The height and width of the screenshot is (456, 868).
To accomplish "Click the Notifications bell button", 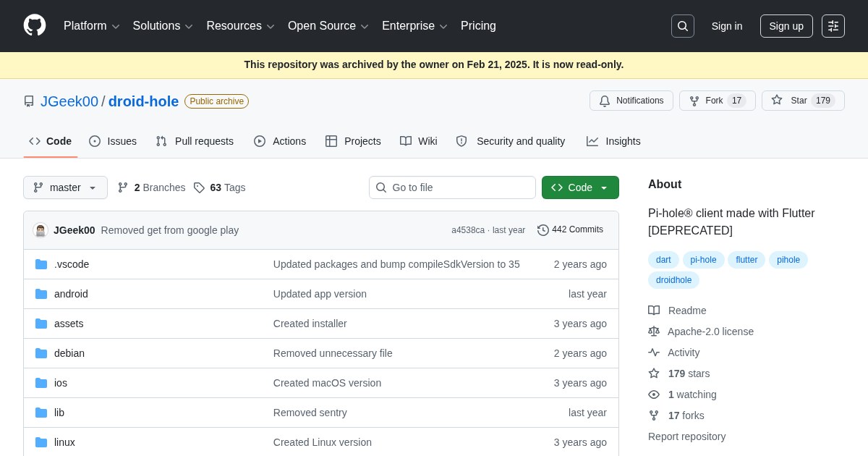I will point(631,101).
